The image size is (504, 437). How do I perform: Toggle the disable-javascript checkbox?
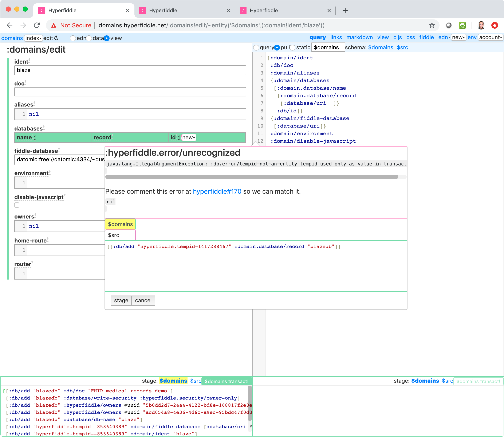click(17, 205)
